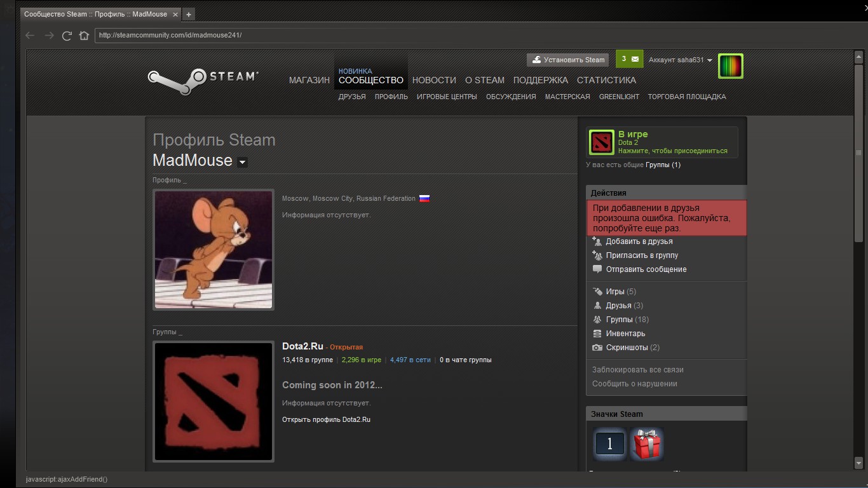The width and height of the screenshot is (868, 488).
Task: Click the Moscow, Russian Federation location text
Action: (x=349, y=198)
